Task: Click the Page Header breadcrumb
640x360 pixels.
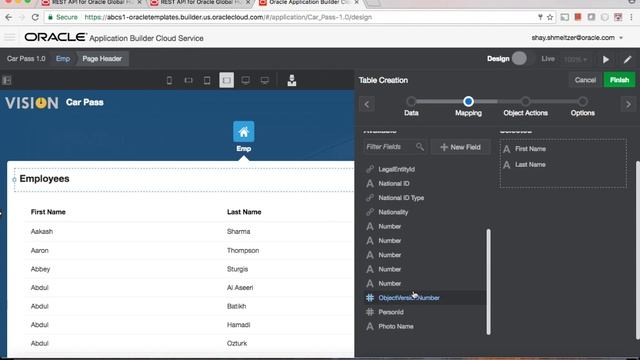Action: 102,59
